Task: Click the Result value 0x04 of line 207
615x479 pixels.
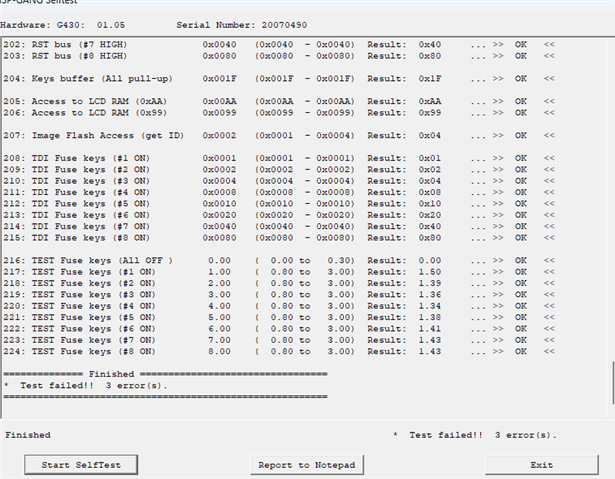Action: click(429, 135)
